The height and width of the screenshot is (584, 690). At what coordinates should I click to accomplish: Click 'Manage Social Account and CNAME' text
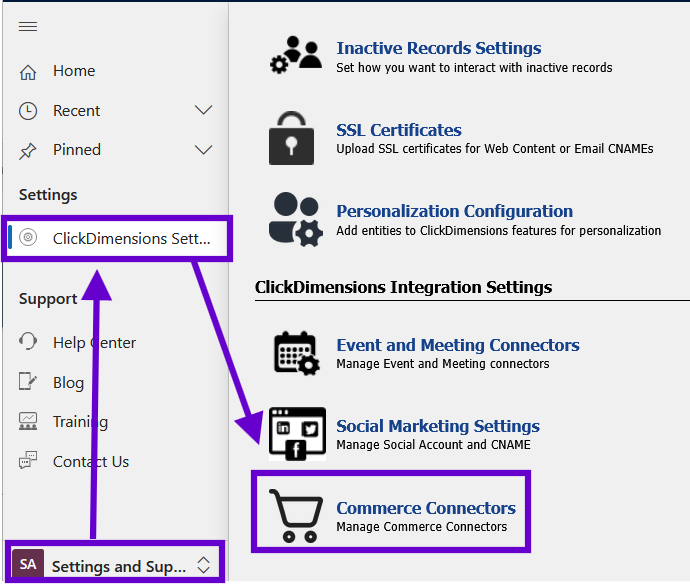pos(433,445)
